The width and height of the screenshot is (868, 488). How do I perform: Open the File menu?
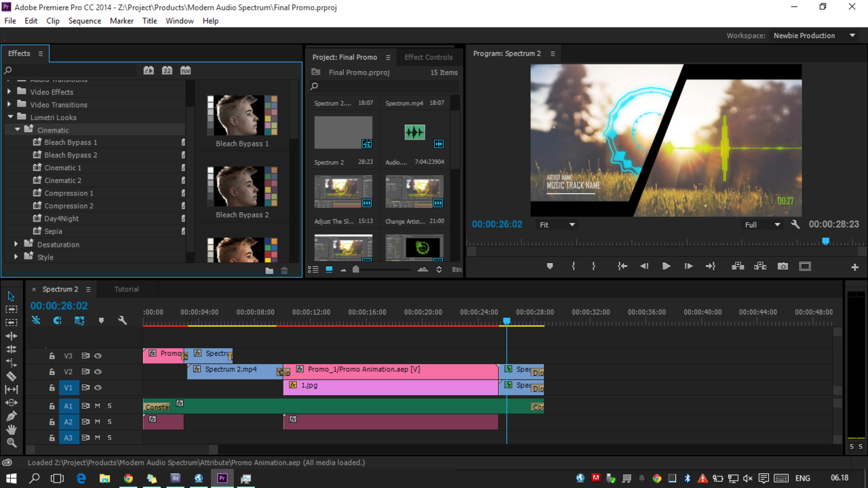pyautogui.click(x=10, y=21)
